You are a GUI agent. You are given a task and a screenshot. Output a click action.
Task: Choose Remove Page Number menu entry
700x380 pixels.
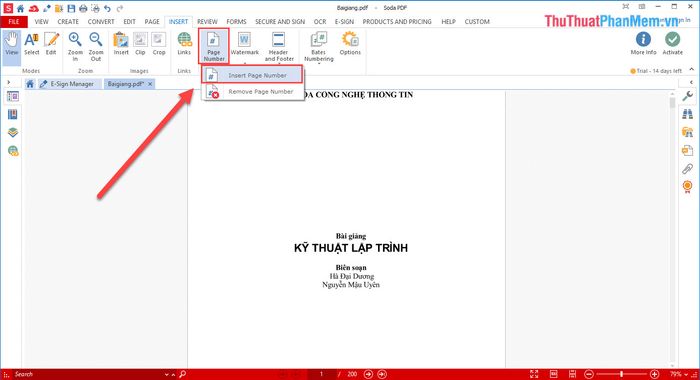(252, 92)
